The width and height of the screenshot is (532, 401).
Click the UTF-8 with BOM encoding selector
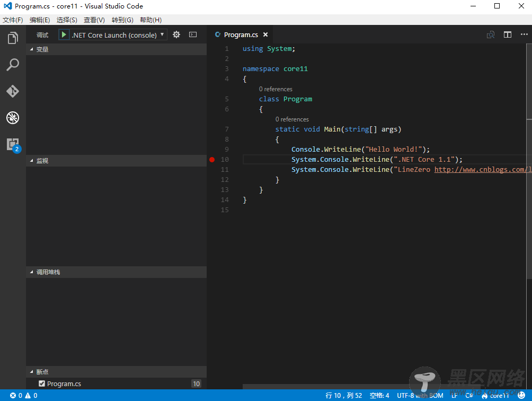(x=420, y=396)
